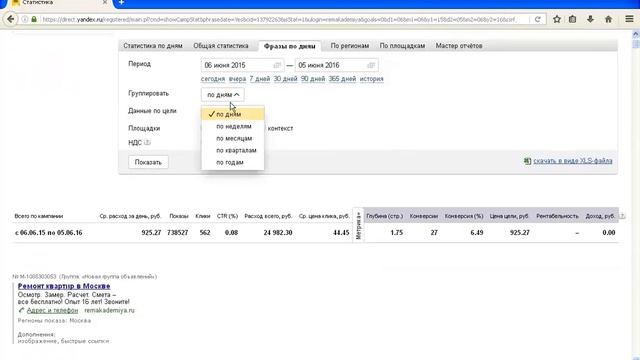Click the browser address bar URL

coord(280,19)
